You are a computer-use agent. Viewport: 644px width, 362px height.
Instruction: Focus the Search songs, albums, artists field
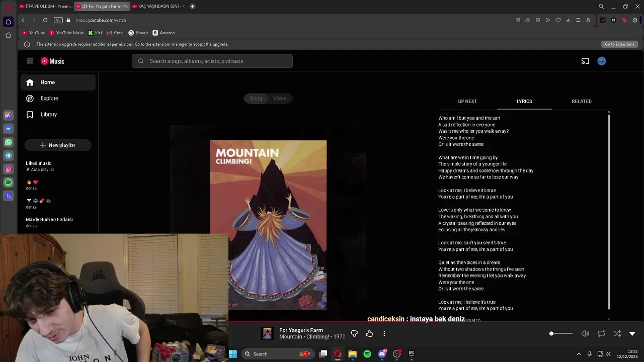[212, 61]
